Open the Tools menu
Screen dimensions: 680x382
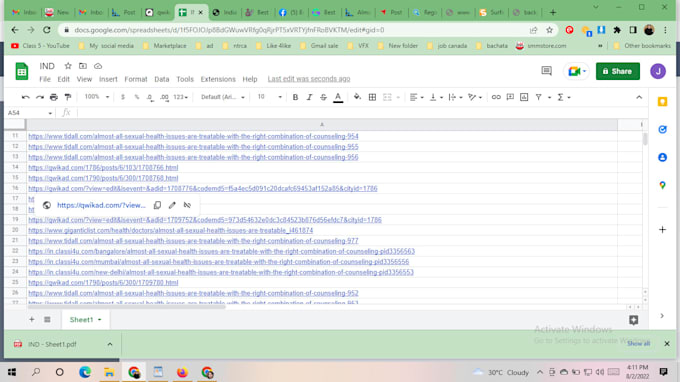[185, 79]
